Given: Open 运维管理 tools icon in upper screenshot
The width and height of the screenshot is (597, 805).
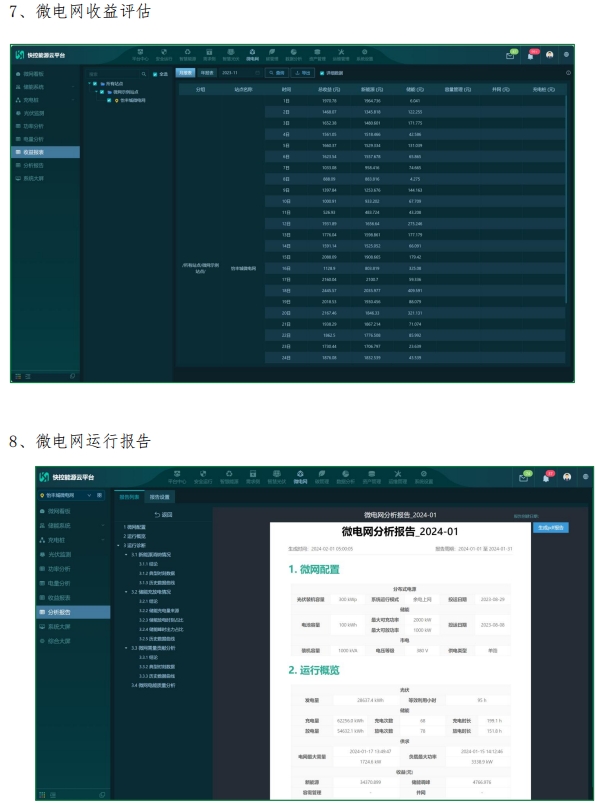Looking at the screenshot, I should point(341,54).
